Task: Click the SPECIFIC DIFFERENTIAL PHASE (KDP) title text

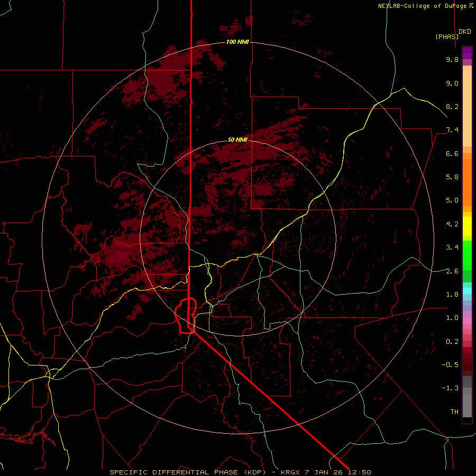Action: click(189, 472)
